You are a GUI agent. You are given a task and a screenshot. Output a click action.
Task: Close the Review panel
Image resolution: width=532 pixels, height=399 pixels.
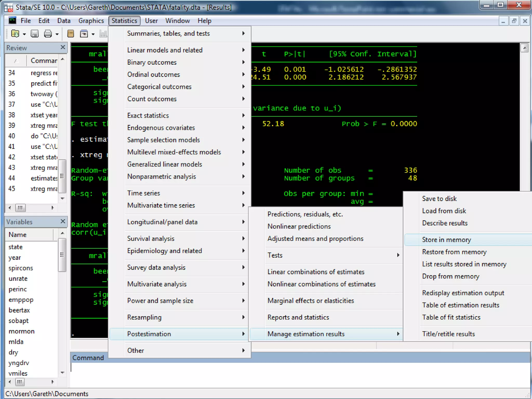(63, 47)
